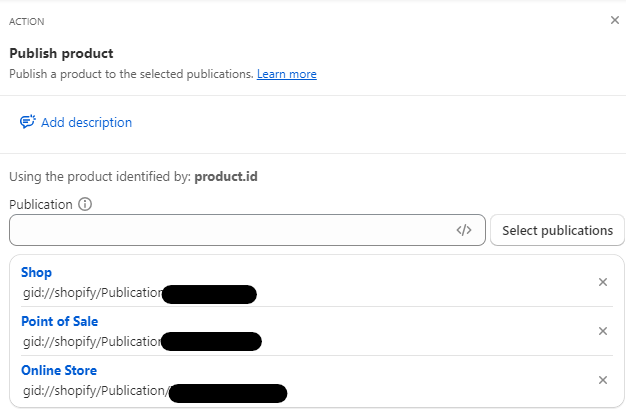Remove the Point of Sale publication
The height and width of the screenshot is (415, 626).
pyautogui.click(x=602, y=331)
